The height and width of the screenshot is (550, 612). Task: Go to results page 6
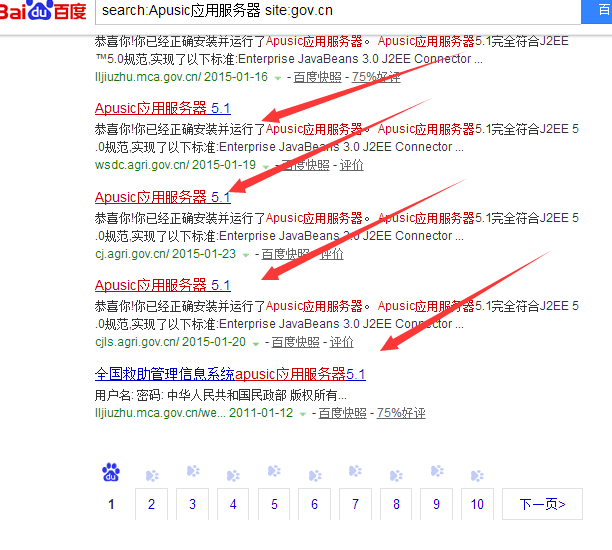pos(315,504)
